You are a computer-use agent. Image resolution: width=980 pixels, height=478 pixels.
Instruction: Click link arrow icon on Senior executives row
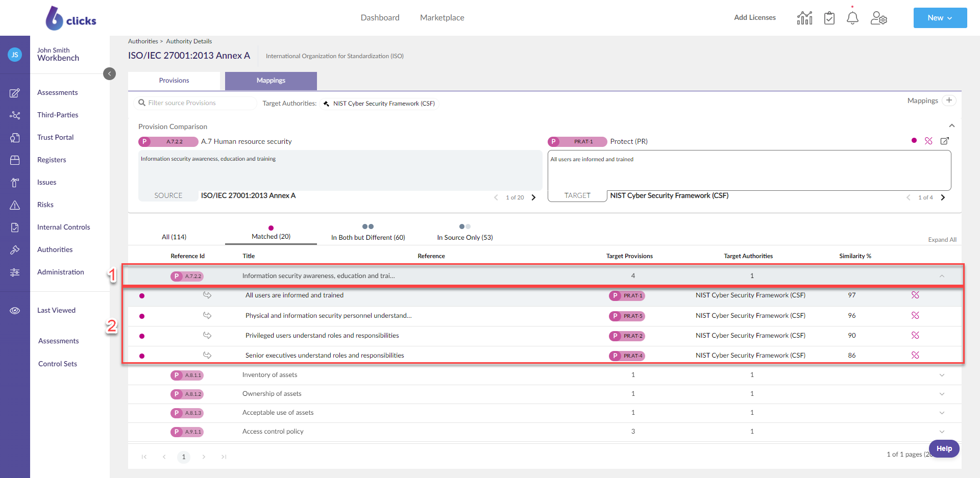[207, 355]
